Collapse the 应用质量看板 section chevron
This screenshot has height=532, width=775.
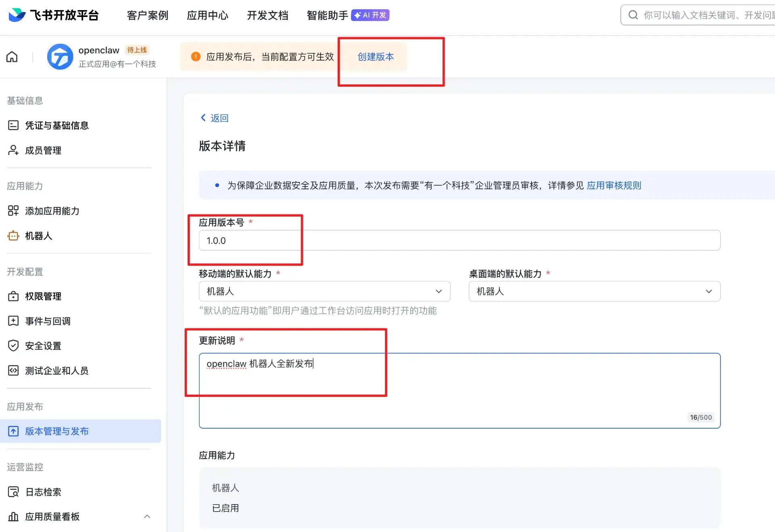[x=147, y=517]
